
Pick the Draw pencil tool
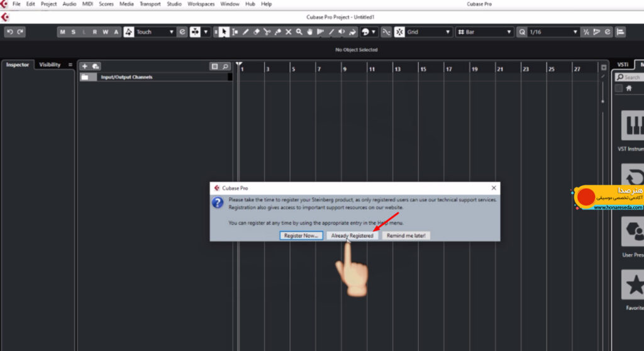(246, 32)
